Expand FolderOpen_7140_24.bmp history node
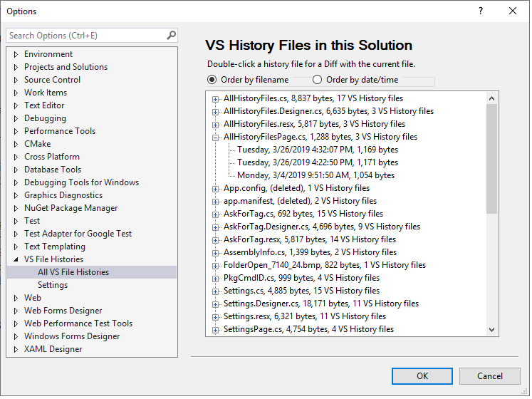532x399 pixels. pos(215,266)
